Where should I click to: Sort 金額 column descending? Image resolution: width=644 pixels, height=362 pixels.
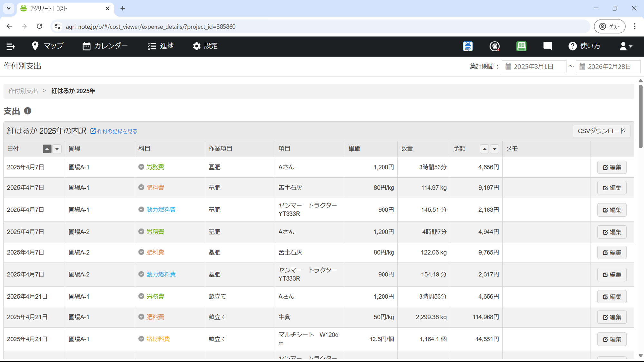point(495,149)
